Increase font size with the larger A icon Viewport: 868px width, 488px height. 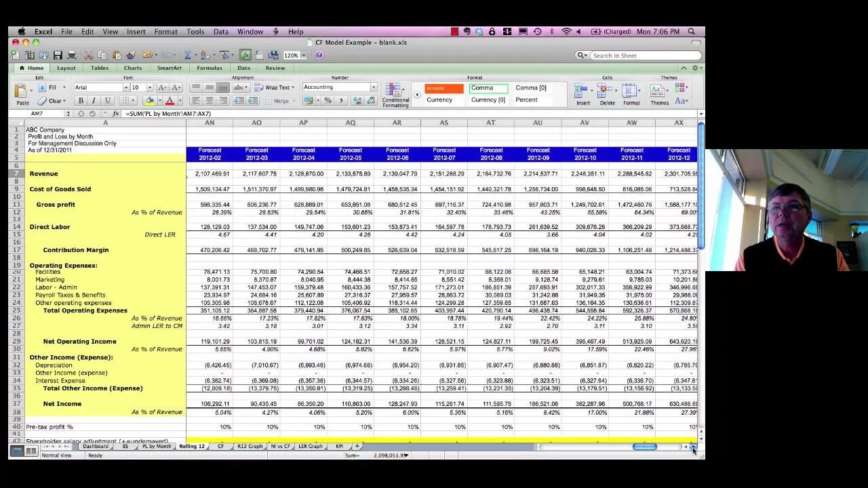[x=161, y=87]
